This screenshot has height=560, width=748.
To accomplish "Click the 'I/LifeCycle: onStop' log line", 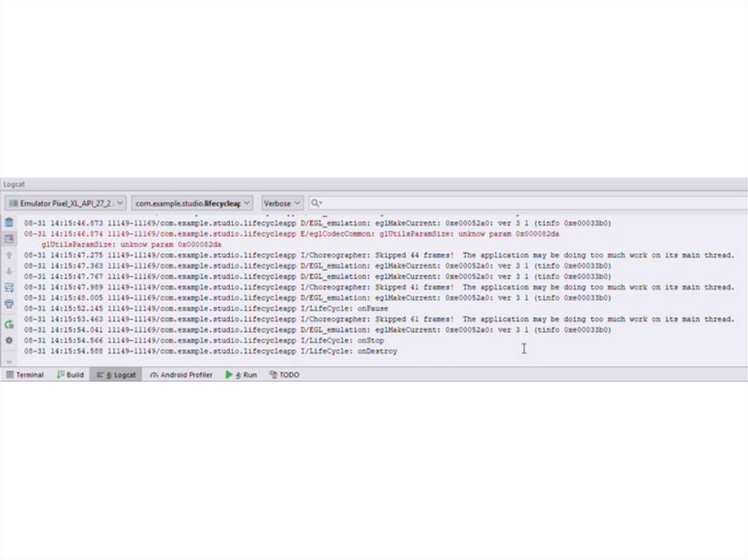I will click(205, 340).
